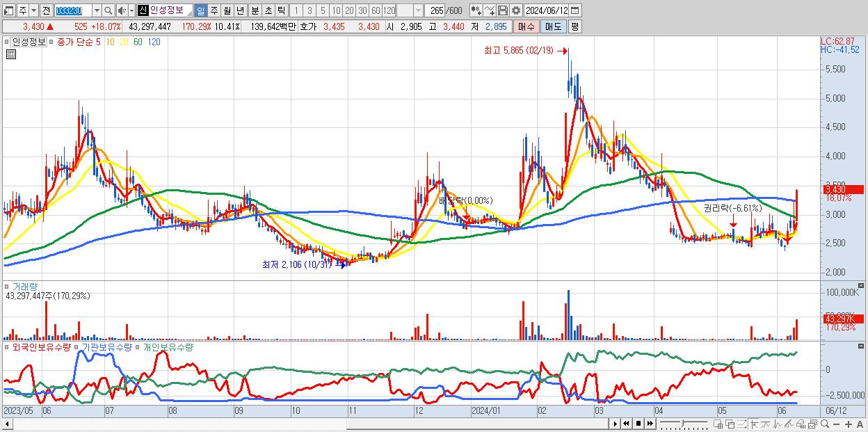The image size is (868, 432).
Task: Click the dotted range arrows icon
Action: pos(741,424)
